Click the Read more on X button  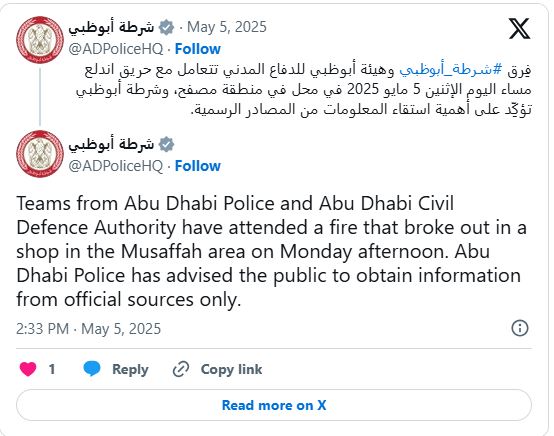[x=274, y=405]
